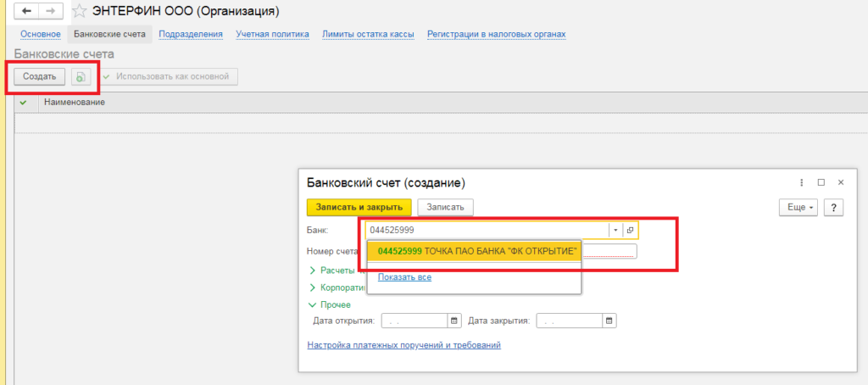Click the Показать все link
This screenshot has width=868, height=385.
click(404, 277)
